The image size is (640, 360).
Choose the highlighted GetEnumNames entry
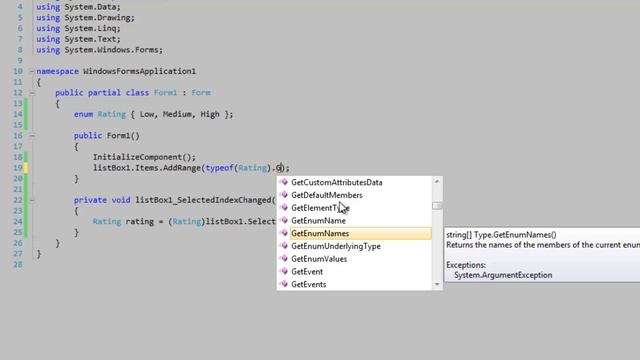(x=360, y=233)
